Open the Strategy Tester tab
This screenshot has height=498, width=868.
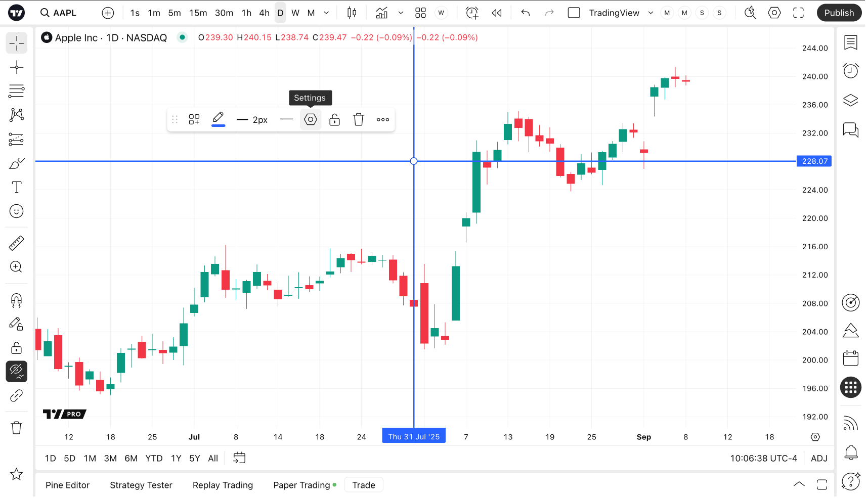(141, 485)
